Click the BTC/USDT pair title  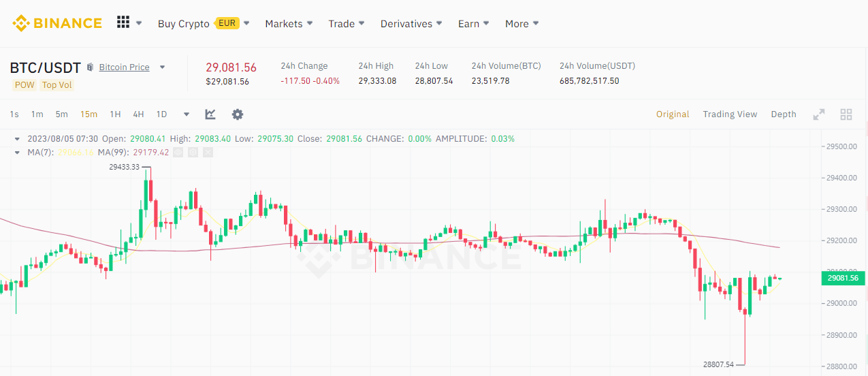pos(46,67)
